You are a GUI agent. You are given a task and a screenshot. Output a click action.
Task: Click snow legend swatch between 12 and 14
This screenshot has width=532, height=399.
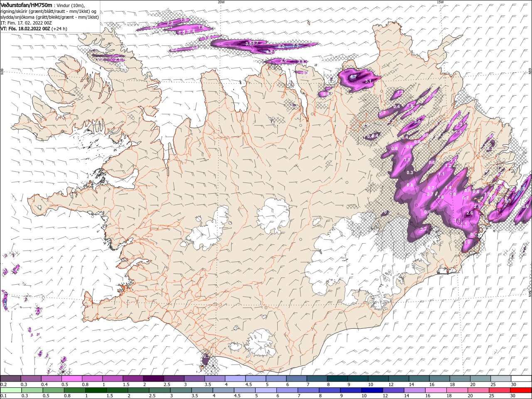pos(399,379)
